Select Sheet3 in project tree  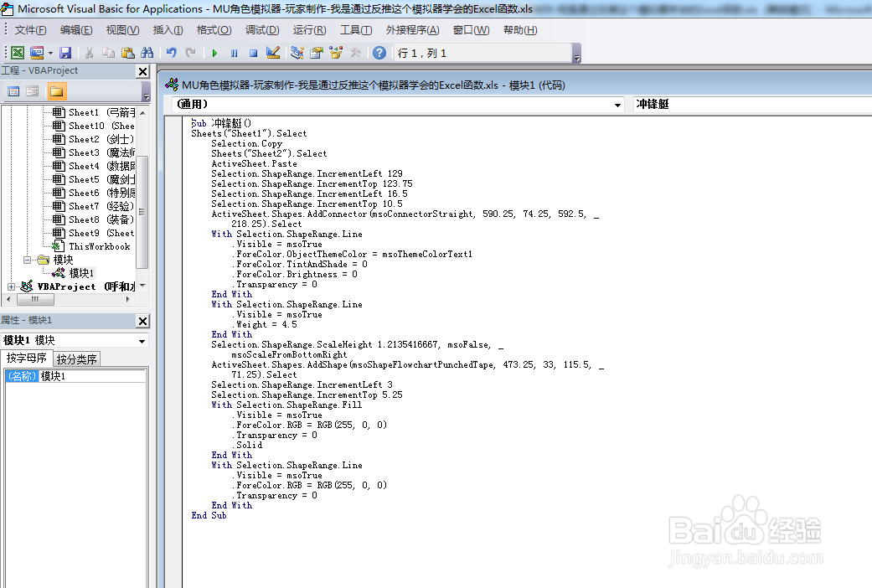point(94,152)
